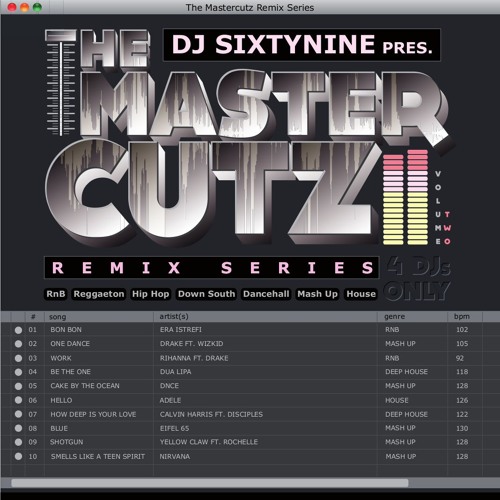Click the pink and yellow level meter bars
The image size is (500, 500).
(x=406, y=197)
